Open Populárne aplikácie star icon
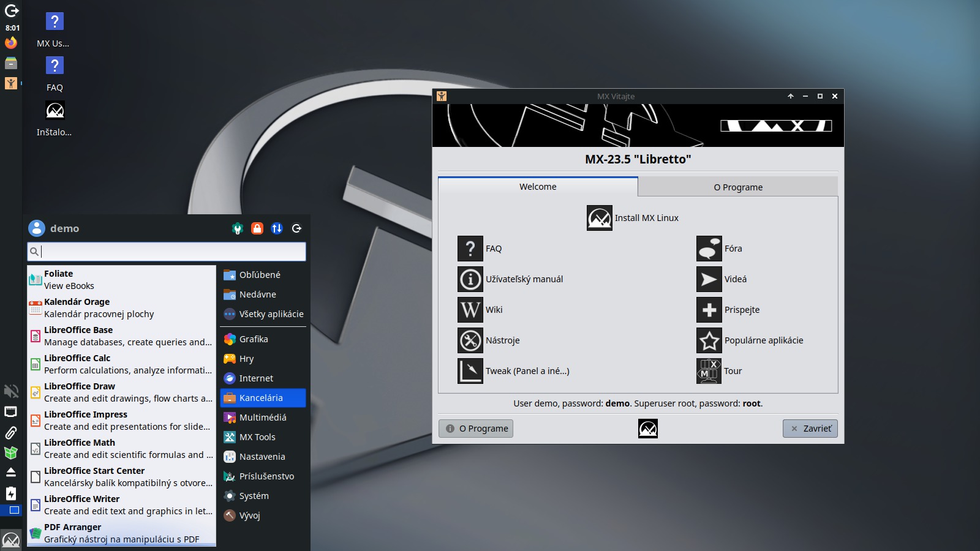980x551 pixels. click(x=709, y=340)
